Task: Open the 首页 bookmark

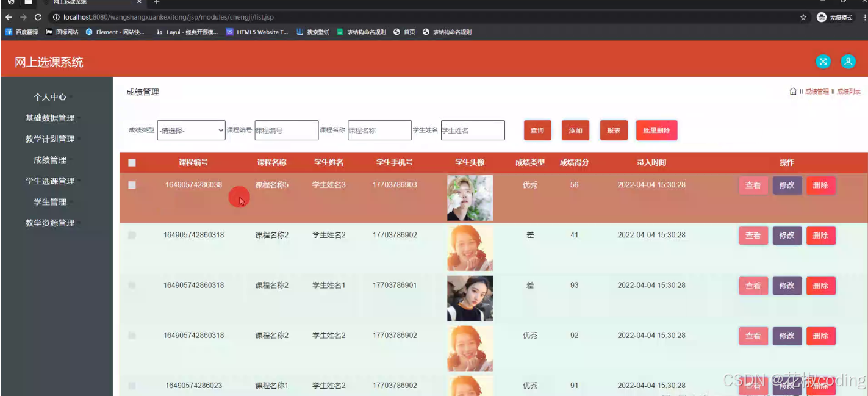Action: pyautogui.click(x=404, y=32)
